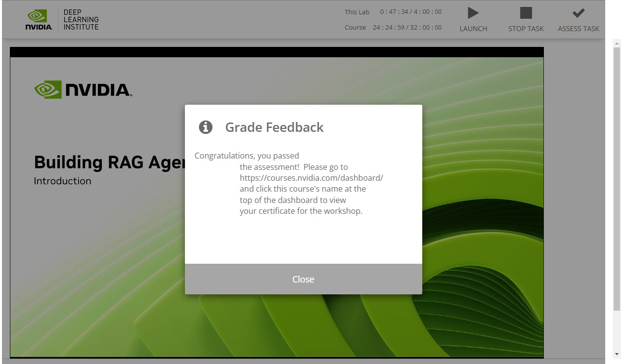This screenshot has width=624, height=364.
Task: Click the Assess Task checkmark icon
Action: click(579, 13)
